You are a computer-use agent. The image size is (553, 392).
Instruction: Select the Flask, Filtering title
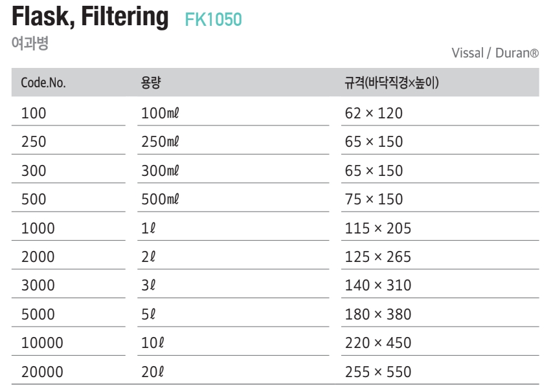coord(90,17)
